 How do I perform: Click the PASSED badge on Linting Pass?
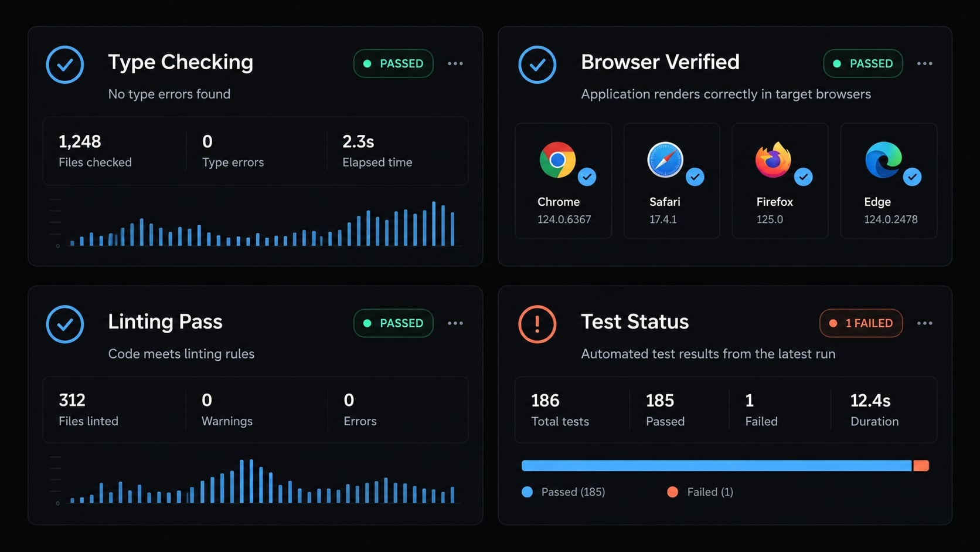point(393,323)
